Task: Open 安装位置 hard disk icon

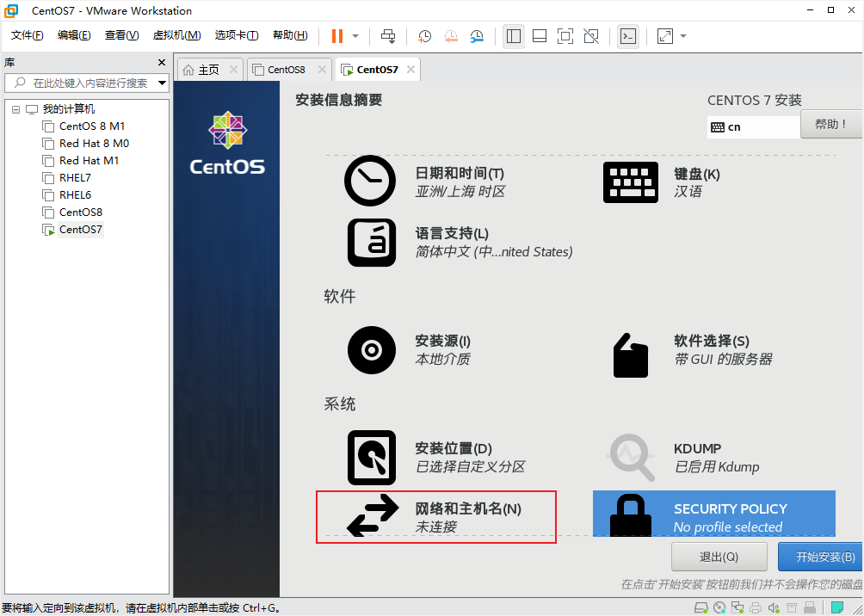Action: coord(372,458)
